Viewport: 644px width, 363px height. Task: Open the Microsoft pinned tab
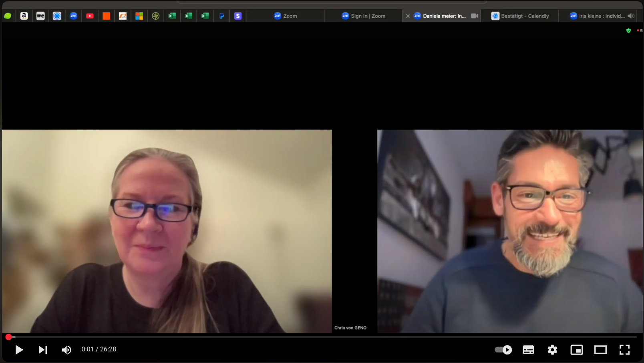point(139,16)
